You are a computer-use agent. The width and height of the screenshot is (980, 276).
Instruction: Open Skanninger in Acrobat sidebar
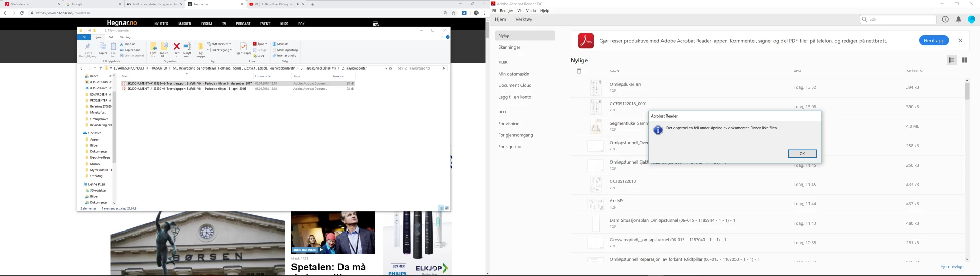click(509, 47)
